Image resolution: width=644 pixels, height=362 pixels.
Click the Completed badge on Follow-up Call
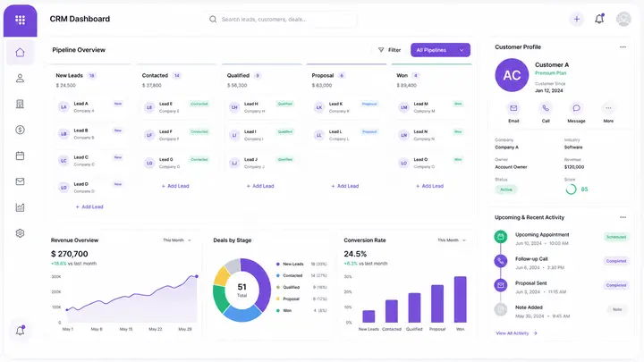coord(616,261)
